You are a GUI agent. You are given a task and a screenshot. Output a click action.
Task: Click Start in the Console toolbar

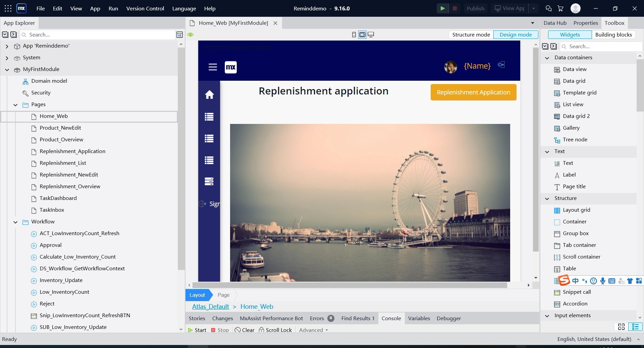(x=197, y=330)
